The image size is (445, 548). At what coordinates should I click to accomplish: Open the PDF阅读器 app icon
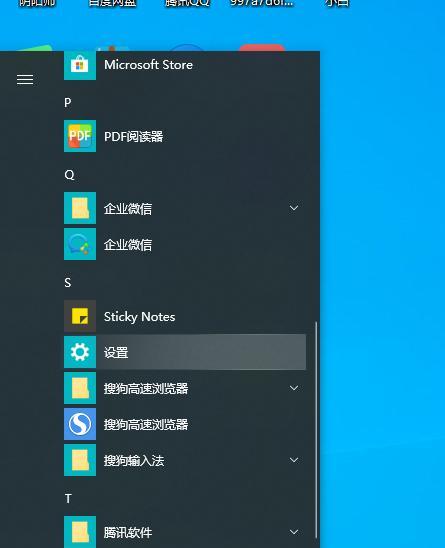pyautogui.click(x=80, y=136)
